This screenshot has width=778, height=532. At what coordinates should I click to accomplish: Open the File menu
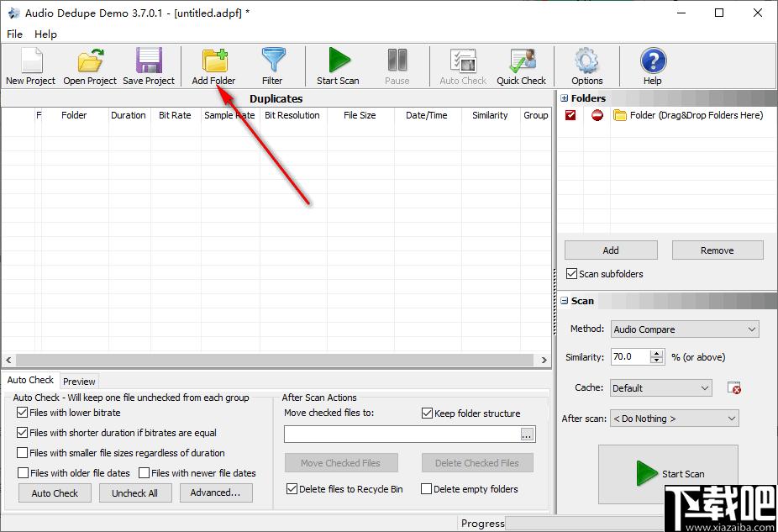14,34
